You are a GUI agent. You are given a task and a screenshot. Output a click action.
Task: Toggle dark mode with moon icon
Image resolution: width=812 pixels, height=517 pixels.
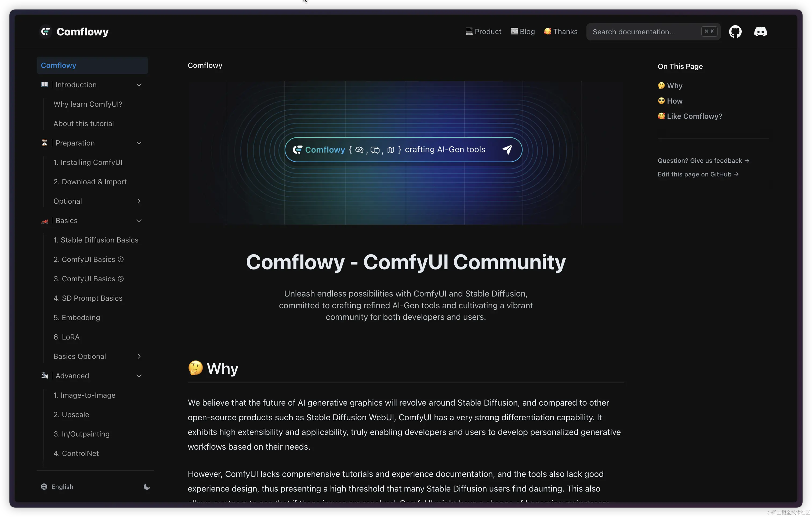[x=147, y=486]
